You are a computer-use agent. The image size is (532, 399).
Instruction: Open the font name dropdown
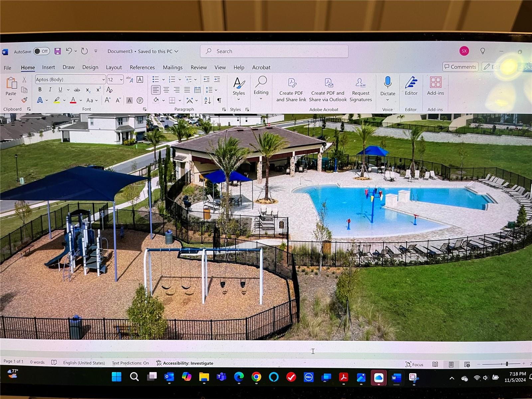103,80
